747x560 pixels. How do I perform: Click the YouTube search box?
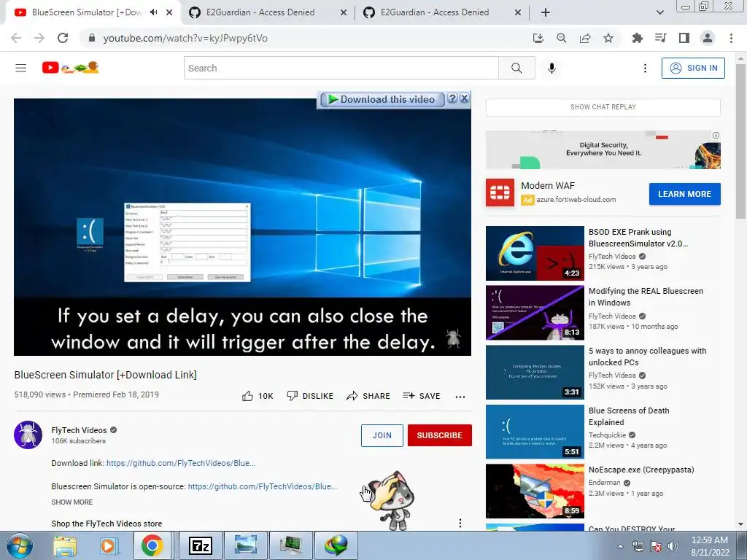[341, 68]
